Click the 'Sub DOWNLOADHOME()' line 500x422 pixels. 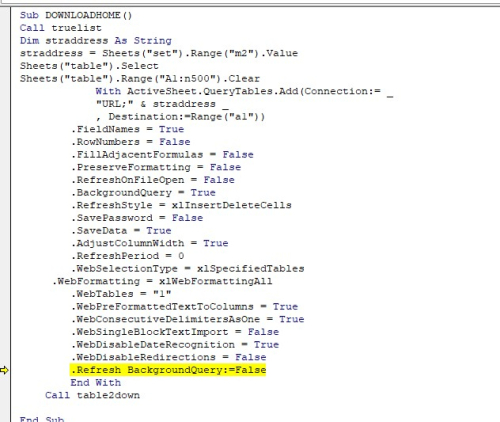point(76,15)
